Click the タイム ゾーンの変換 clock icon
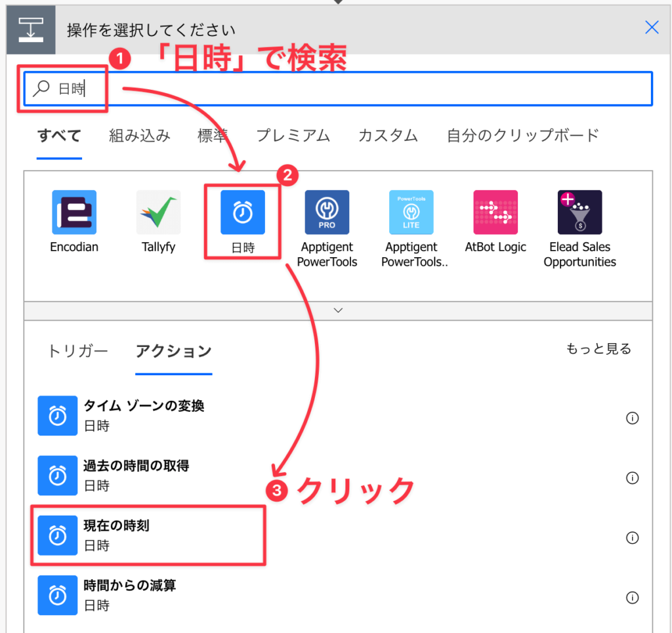This screenshot has height=633, width=672. pyautogui.click(x=58, y=415)
